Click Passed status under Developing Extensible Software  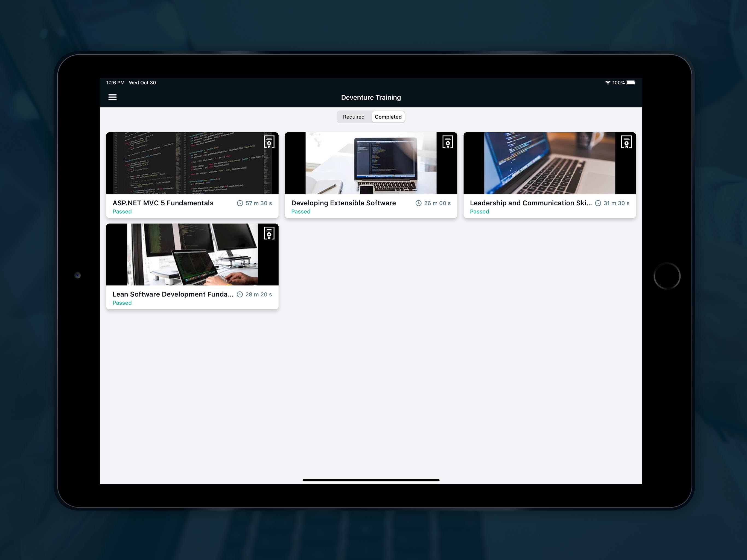tap(300, 212)
